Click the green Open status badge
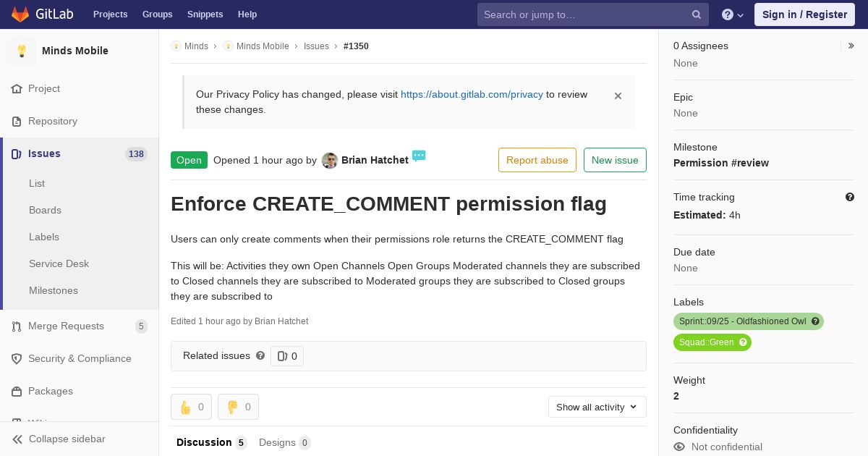 click(189, 160)
